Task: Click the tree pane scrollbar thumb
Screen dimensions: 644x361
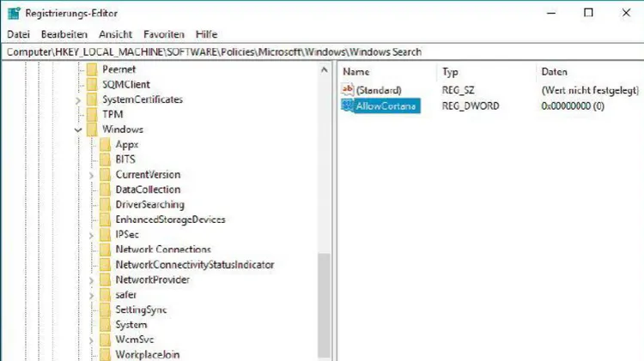Action: click(x=324, y=306)
